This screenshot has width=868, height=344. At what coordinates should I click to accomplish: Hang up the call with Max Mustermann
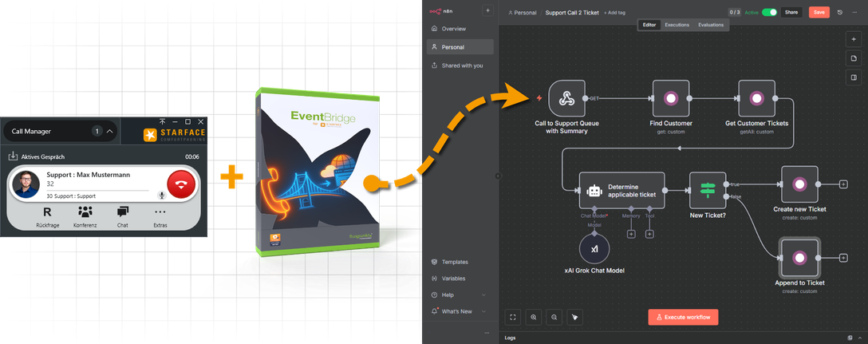click(180, 185)
